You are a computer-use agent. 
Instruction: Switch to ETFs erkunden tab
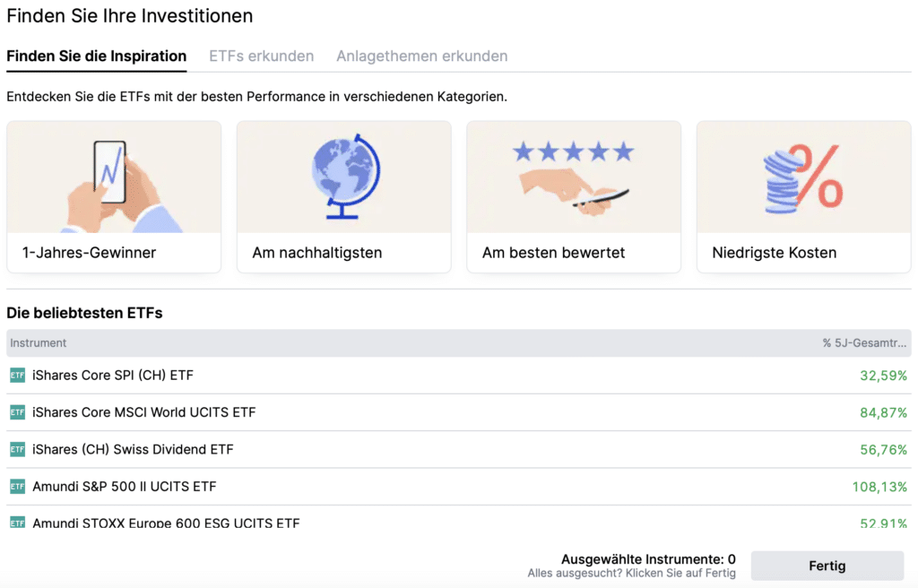(261, 56)
